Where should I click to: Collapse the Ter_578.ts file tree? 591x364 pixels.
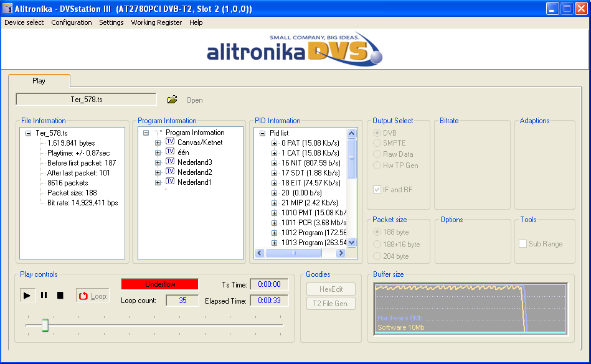(x=28, y=133)
